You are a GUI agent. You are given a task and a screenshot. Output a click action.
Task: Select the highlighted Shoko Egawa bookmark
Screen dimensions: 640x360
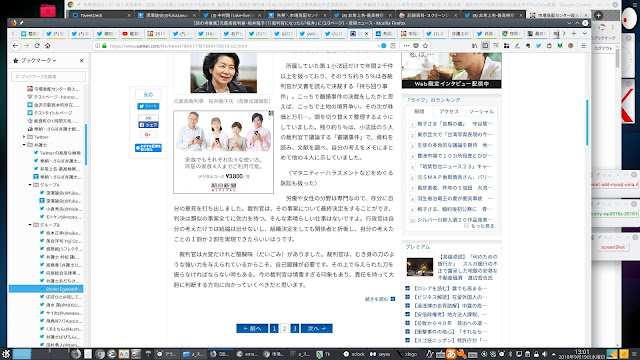(x=46, y=289)
